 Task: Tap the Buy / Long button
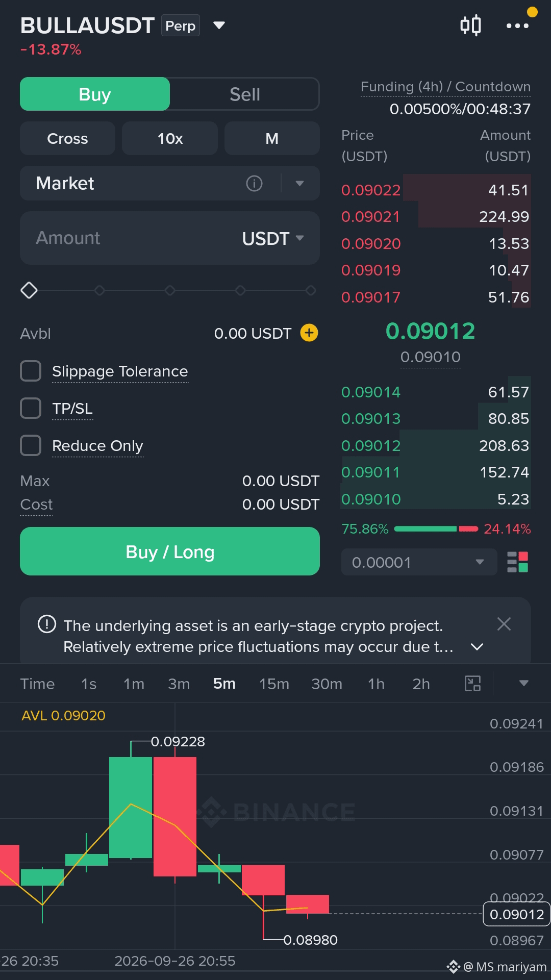170,551
